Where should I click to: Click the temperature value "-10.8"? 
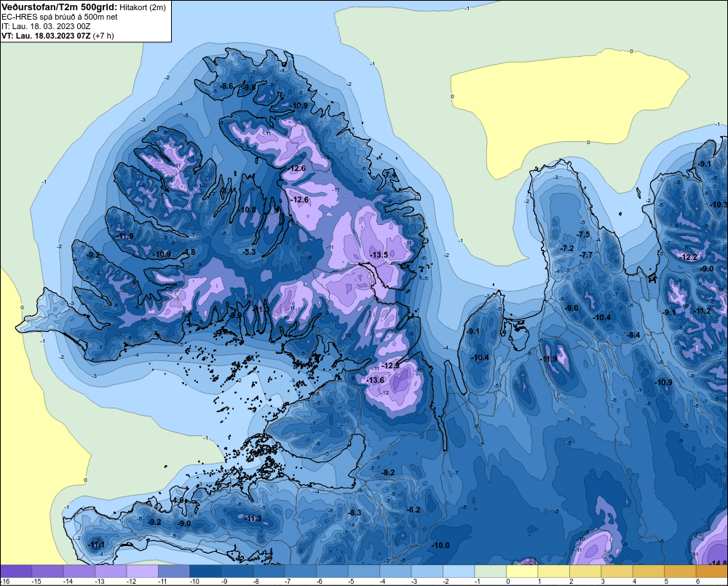[x=248, y=210]
